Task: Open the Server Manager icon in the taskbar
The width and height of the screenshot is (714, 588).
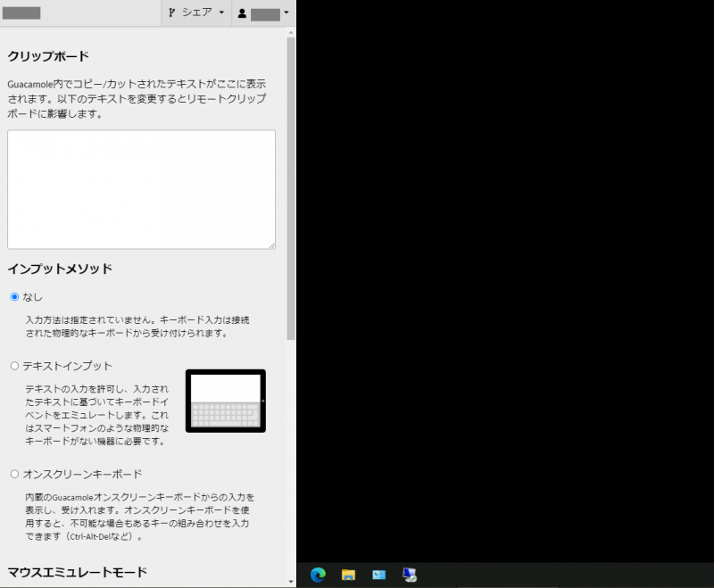Action: [x=378, y=575]
